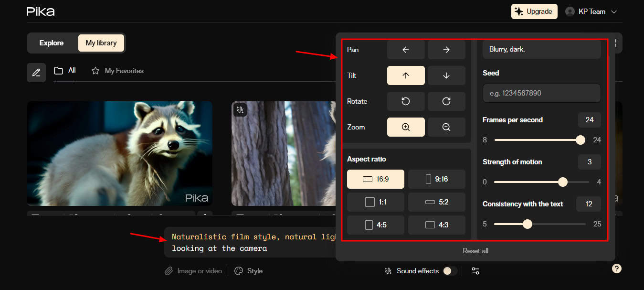
Task: Click rotate clockwise icon
Action: (446, 101)
